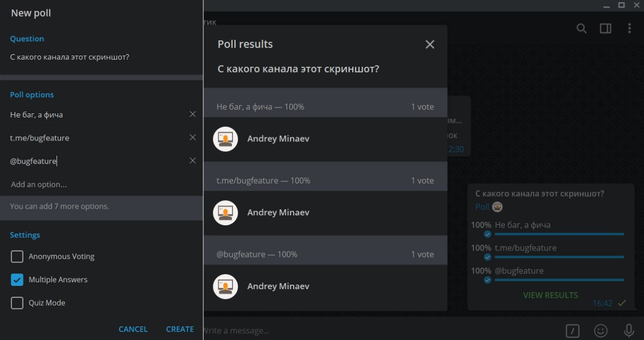The width and height of the screenshot is (644, 340).
Task: Click Andrey Minaev name under "t.me/bugfeature"
Action: pos(278,213)
